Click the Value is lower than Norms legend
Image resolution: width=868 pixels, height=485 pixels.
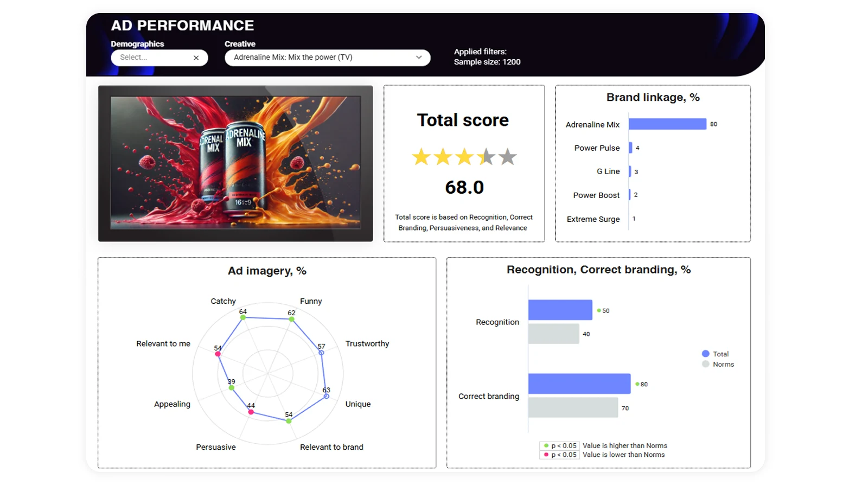(x=623, y=455)
